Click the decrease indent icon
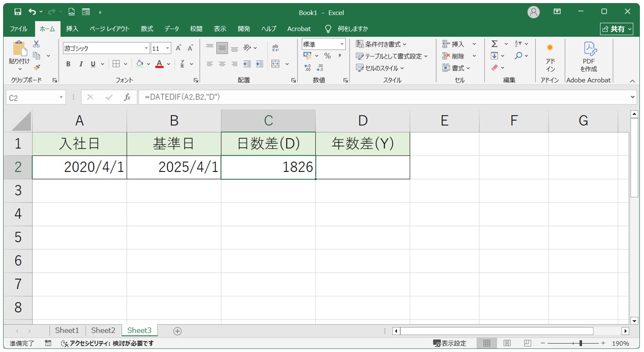The width and height of the screenshot is (644, 352). coord(247,64)
